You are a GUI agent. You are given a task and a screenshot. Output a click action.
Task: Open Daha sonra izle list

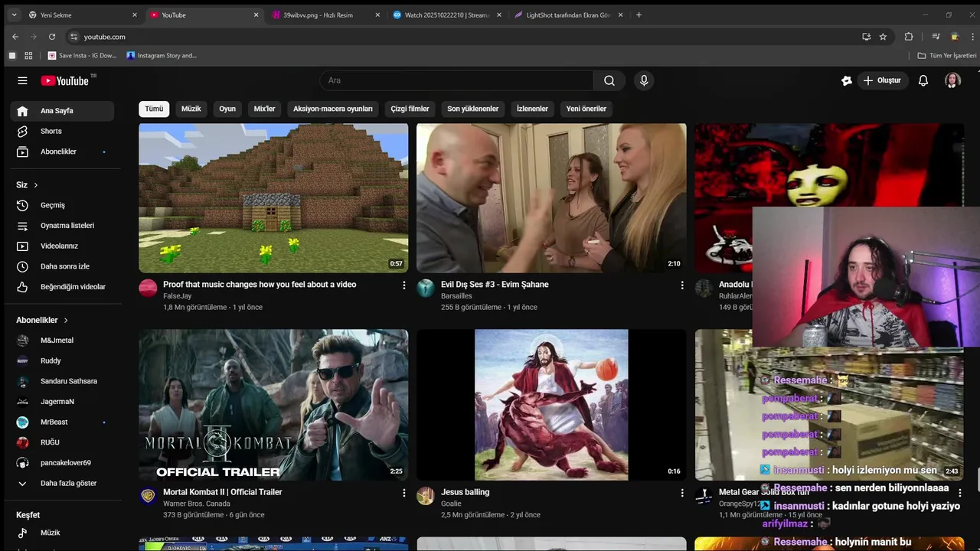pos(62,266)
